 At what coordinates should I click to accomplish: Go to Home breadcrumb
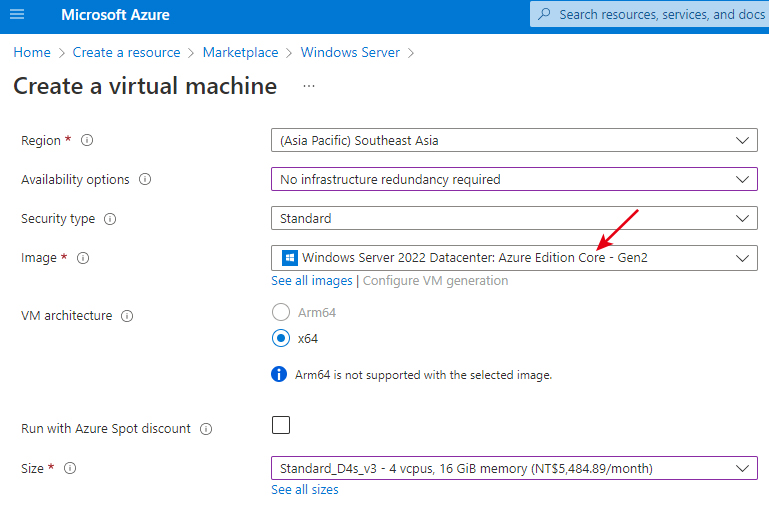[x=32, y=52]
